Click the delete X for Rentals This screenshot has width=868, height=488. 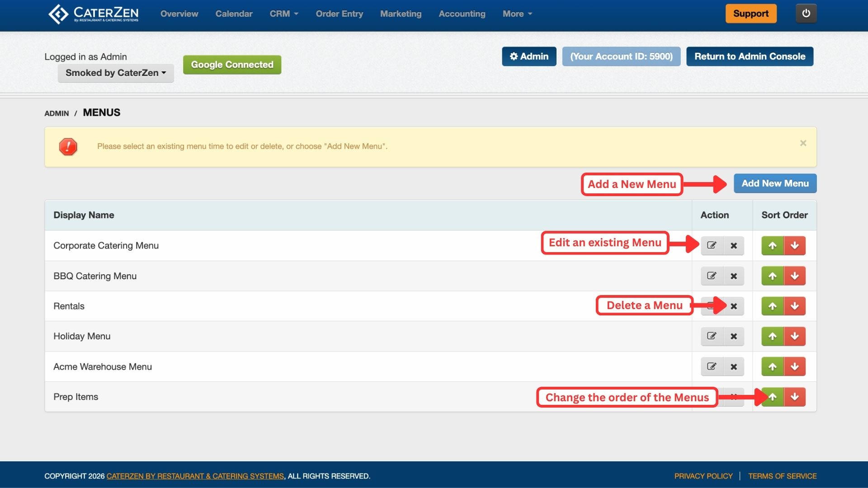click(734, 306)
